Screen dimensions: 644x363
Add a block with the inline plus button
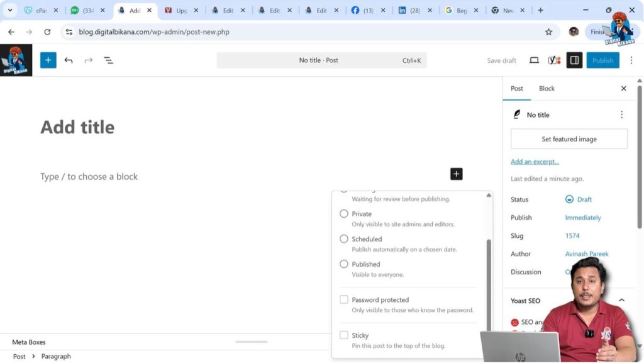point(457,174)
